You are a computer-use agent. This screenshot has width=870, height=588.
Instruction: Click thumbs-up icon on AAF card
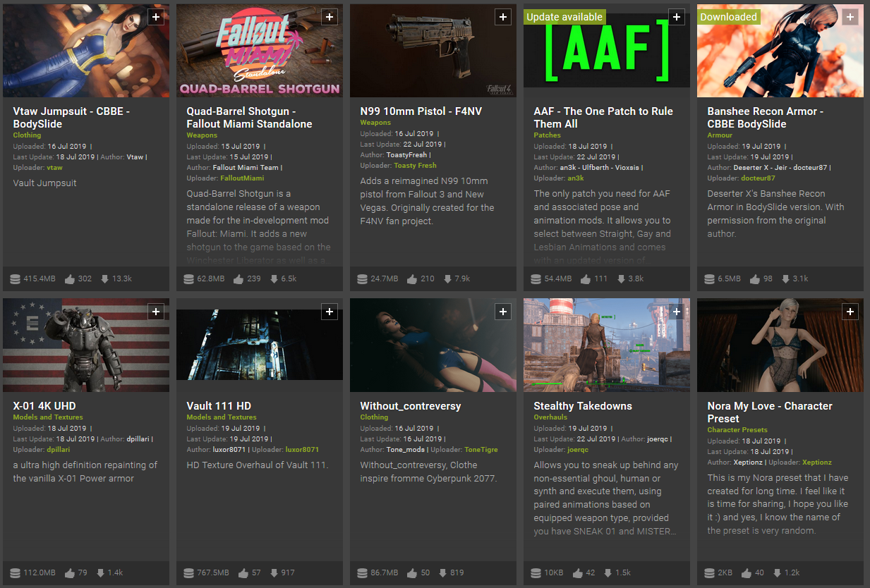pyautogui.click(x=586, y=278)
